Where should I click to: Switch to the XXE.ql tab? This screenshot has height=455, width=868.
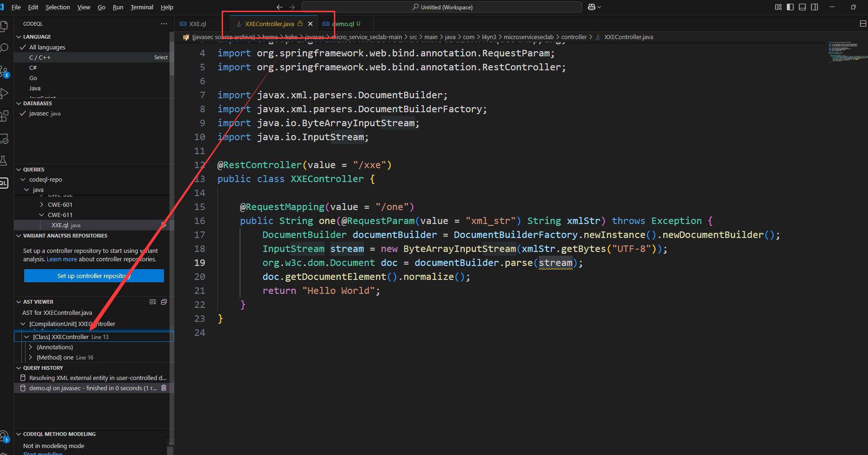click(x=198, y=24)
